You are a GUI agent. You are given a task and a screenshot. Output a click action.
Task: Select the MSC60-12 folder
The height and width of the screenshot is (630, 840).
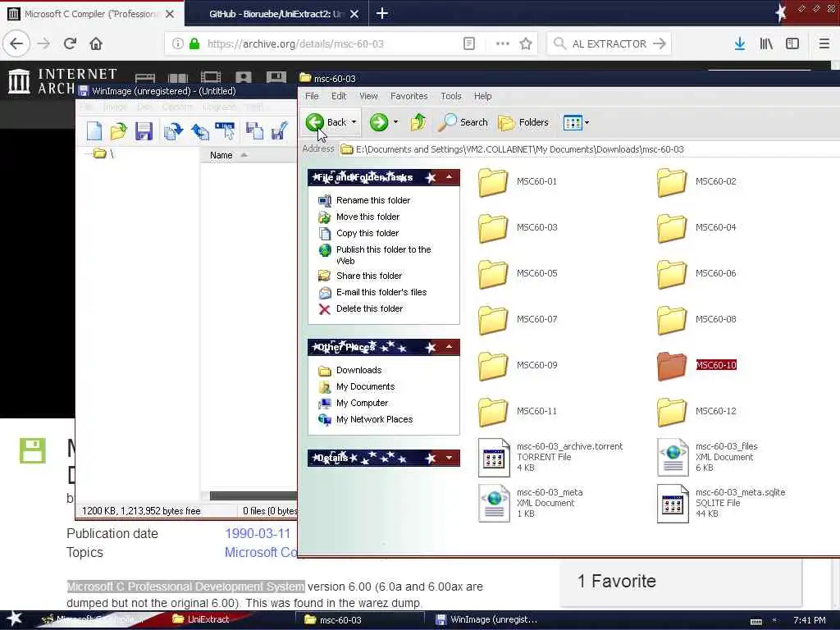696,412
